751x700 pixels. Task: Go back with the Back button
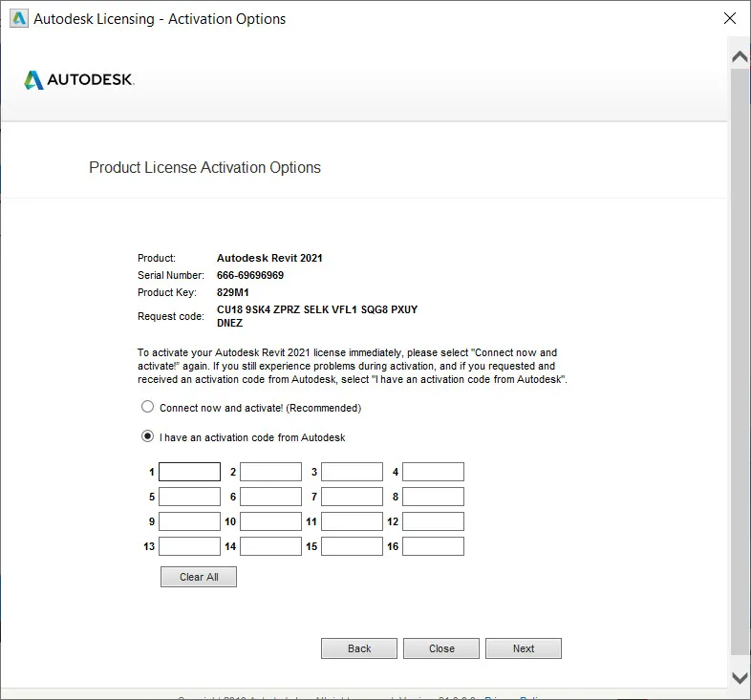coord(359,648)
